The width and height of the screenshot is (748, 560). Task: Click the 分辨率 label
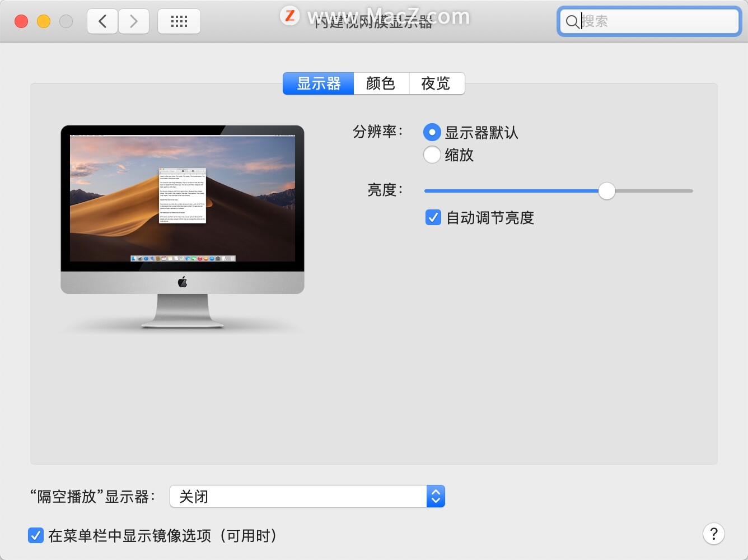coord(378,132)
